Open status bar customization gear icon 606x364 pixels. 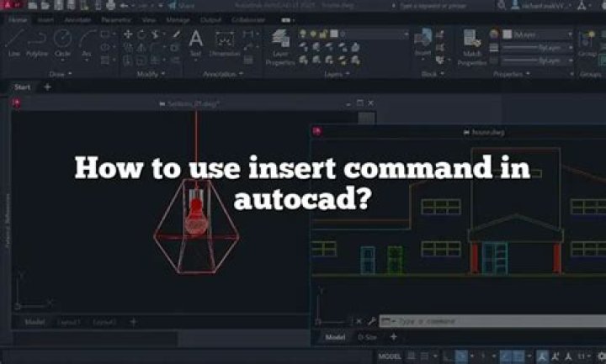coord(601,356)
